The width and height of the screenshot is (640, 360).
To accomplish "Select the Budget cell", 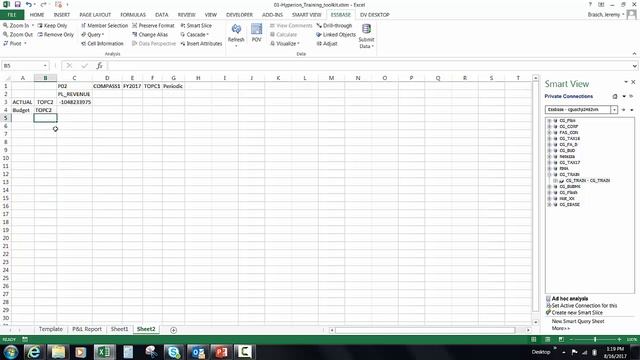I will point(23,110).
